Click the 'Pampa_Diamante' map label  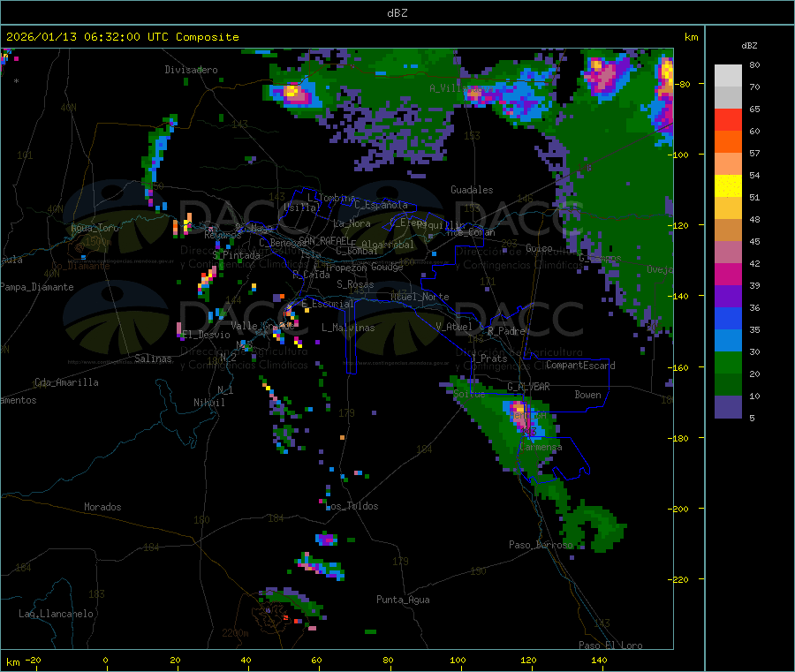[x=37, y=287]
